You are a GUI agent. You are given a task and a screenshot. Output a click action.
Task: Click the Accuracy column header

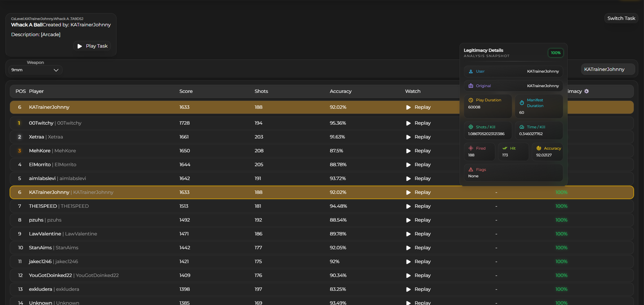(x=341, y=91)
